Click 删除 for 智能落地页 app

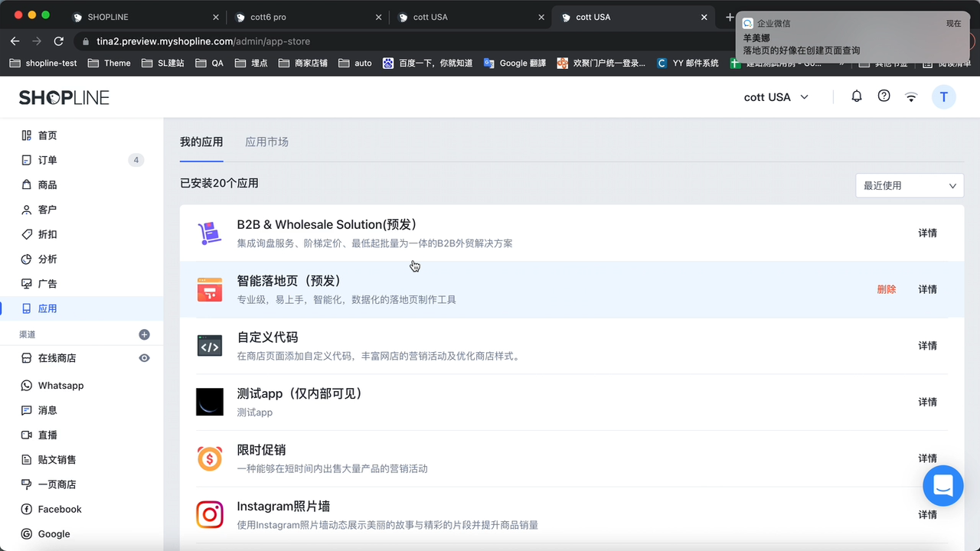coord(886,289)
